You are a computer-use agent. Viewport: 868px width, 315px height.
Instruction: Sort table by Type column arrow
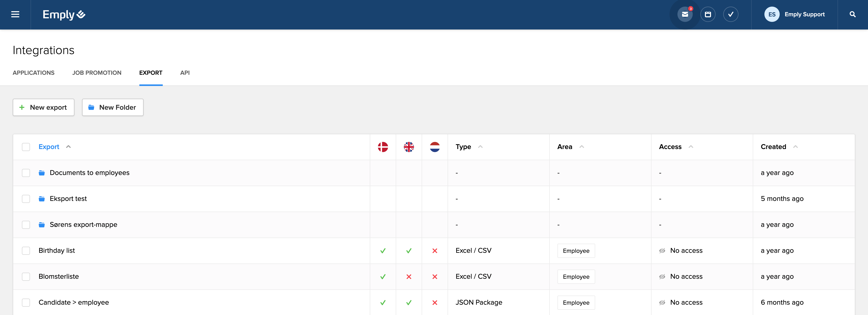[480, 146]
